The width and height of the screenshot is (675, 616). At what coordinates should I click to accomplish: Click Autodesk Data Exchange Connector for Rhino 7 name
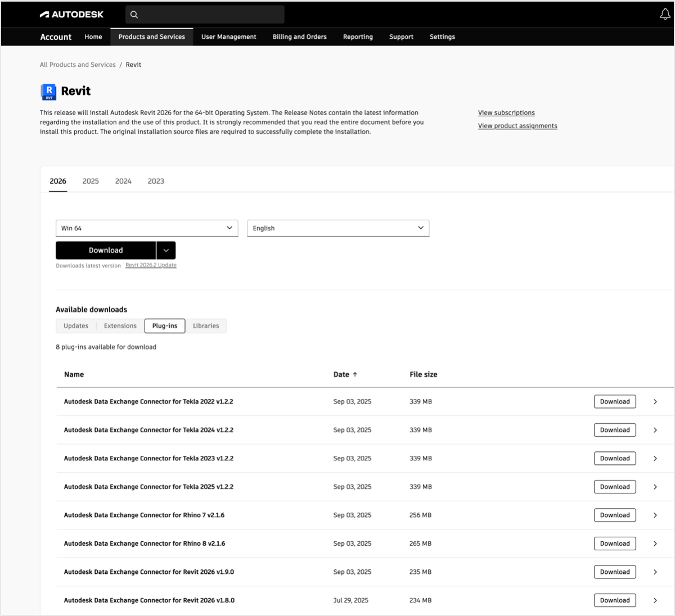point(144,515)
